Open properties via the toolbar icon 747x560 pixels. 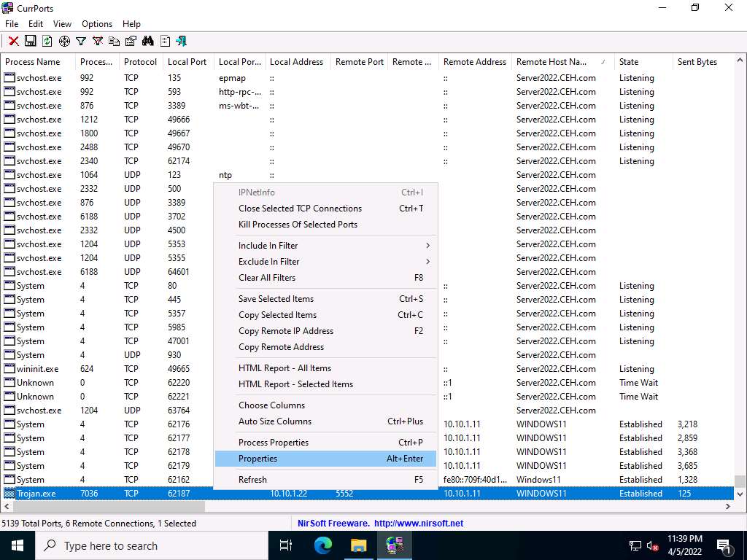tap(131, 42)
